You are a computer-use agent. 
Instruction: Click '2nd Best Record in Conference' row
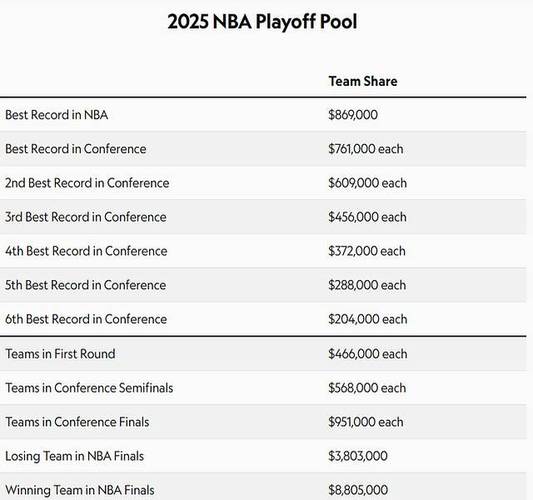263,183
